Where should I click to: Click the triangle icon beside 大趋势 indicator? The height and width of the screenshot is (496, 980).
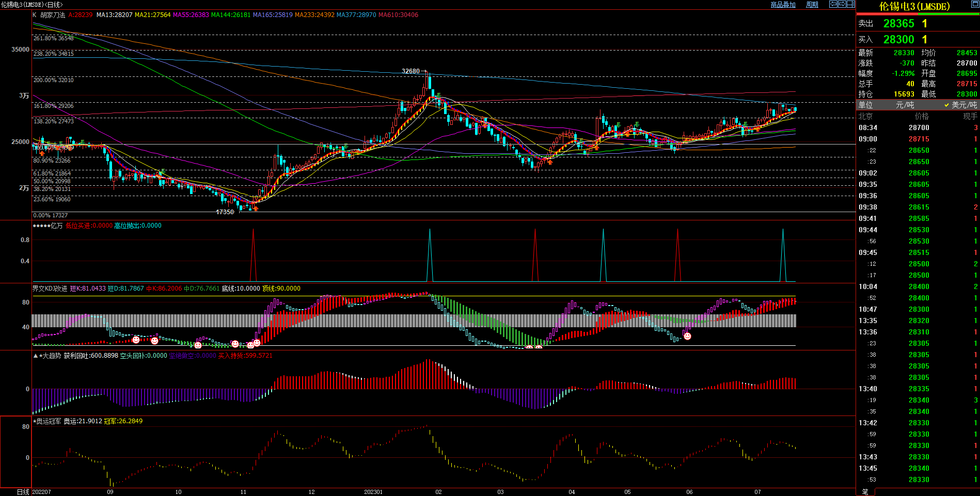click(36, 356)
